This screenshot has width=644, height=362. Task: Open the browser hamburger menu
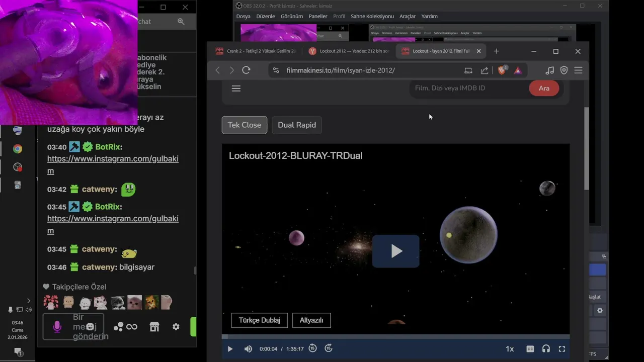click(578, 70)
